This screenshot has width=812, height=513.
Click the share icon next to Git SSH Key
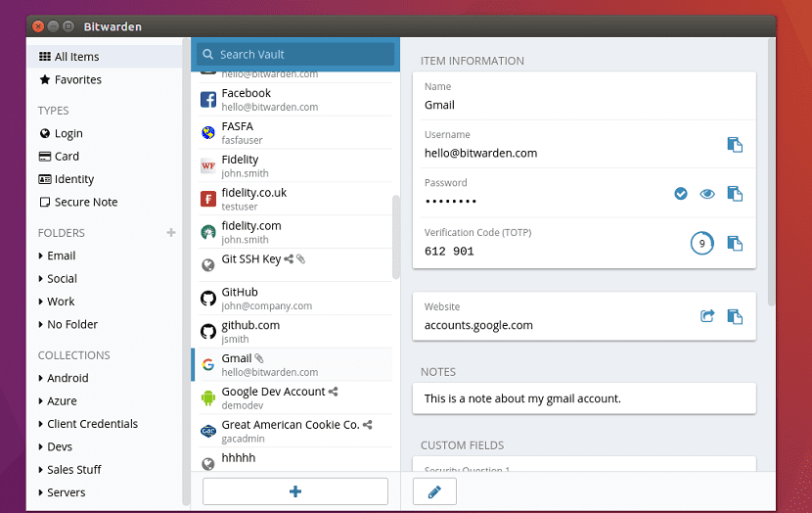(x=289, y=258)
